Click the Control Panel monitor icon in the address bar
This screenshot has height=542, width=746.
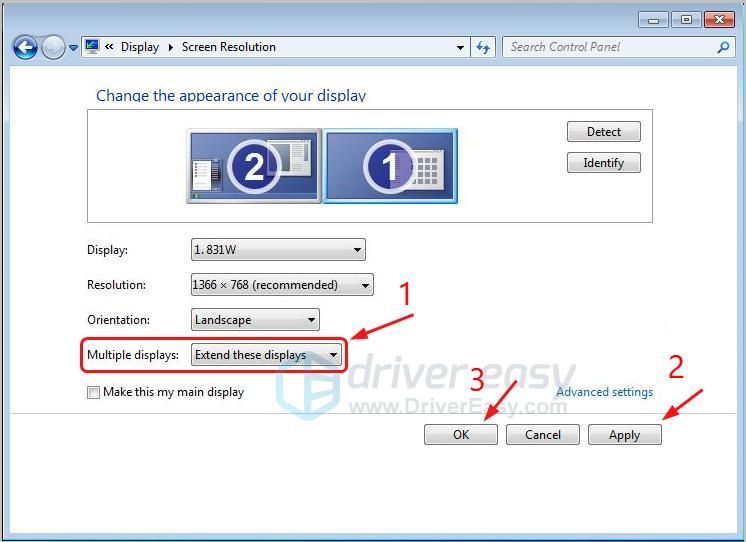tap(92, 47)
